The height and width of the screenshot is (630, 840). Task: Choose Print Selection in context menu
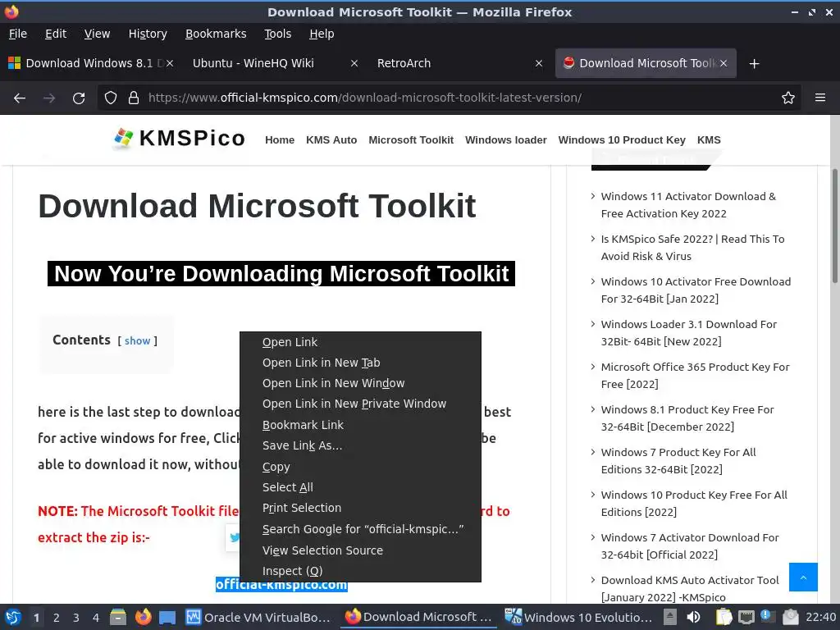click(x=360, y=508)
